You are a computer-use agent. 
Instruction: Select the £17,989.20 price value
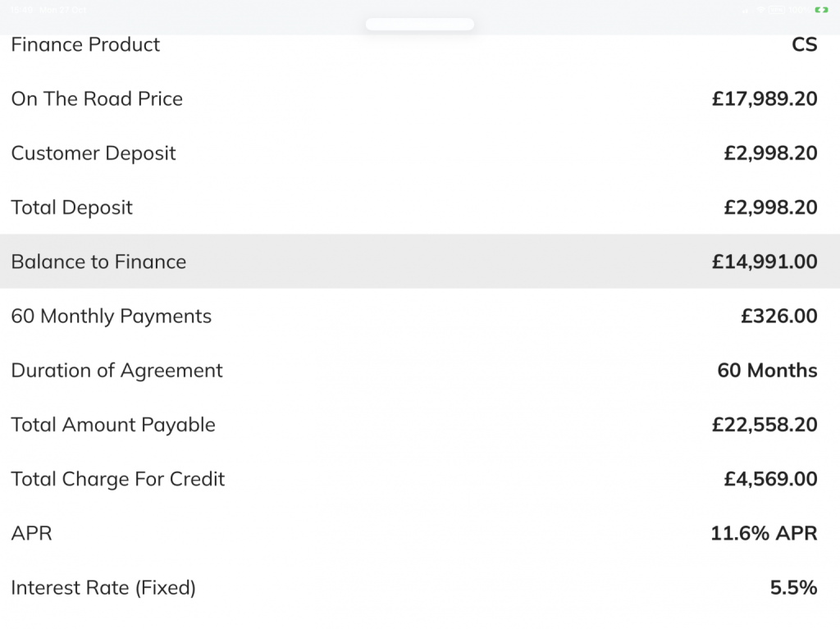(765, 99)
